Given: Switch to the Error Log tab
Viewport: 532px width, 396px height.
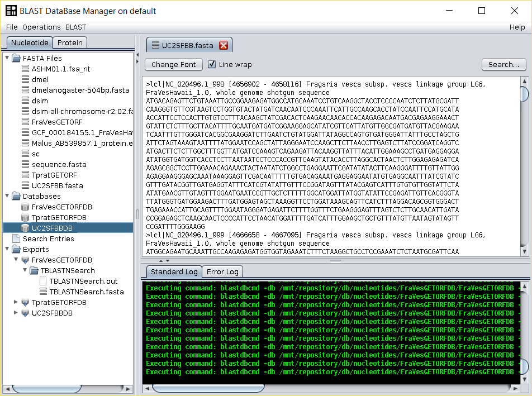Looking at the screenshot, I should [x=222, y=272].
